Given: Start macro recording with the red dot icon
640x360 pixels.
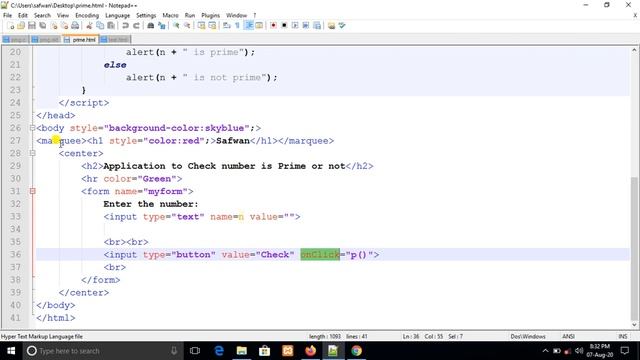Looking at the screenshot, I should (x=273, y=26).
